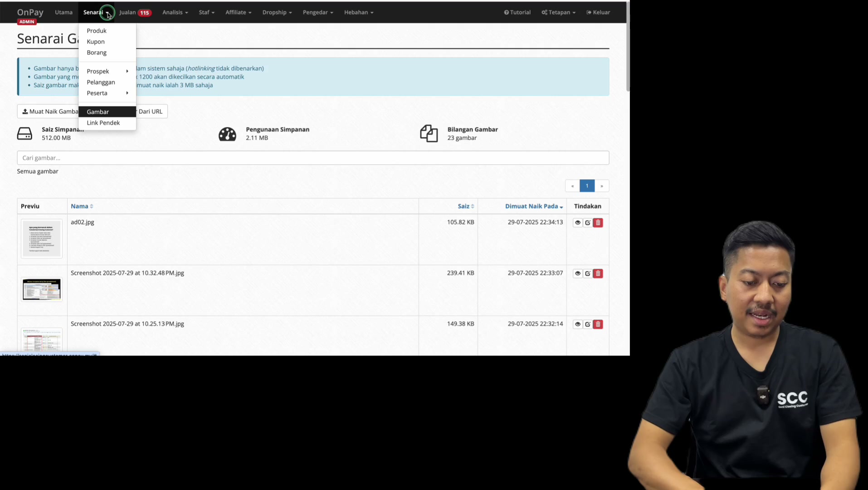The height and width of the screenshot is (490, 868).
Task: Open the Tutorial help link
Action: [x=517, y=12]
